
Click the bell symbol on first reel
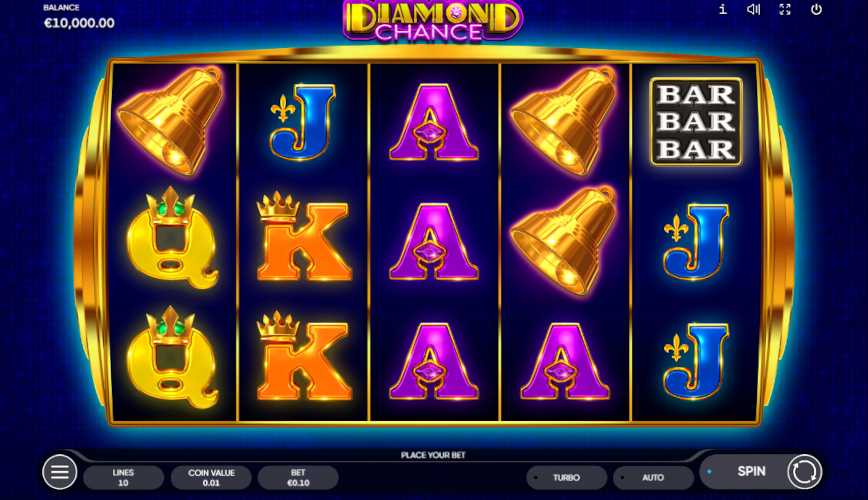[x=172, y=121]
